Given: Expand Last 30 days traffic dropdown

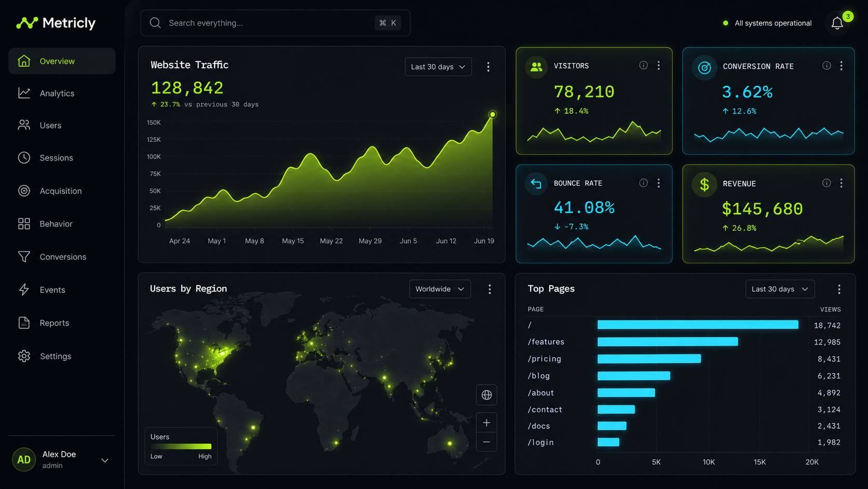Looking at the screenshot, I should point(438,67).
